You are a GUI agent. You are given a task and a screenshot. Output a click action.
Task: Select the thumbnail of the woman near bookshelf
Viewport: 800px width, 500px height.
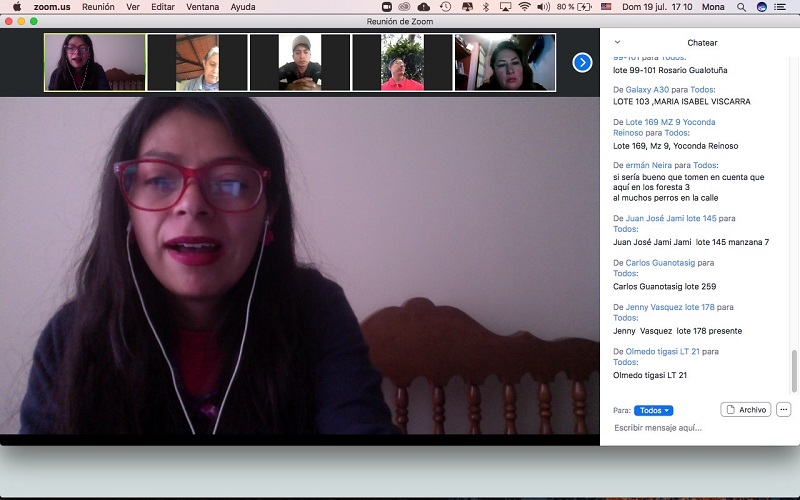pos(505,62)
